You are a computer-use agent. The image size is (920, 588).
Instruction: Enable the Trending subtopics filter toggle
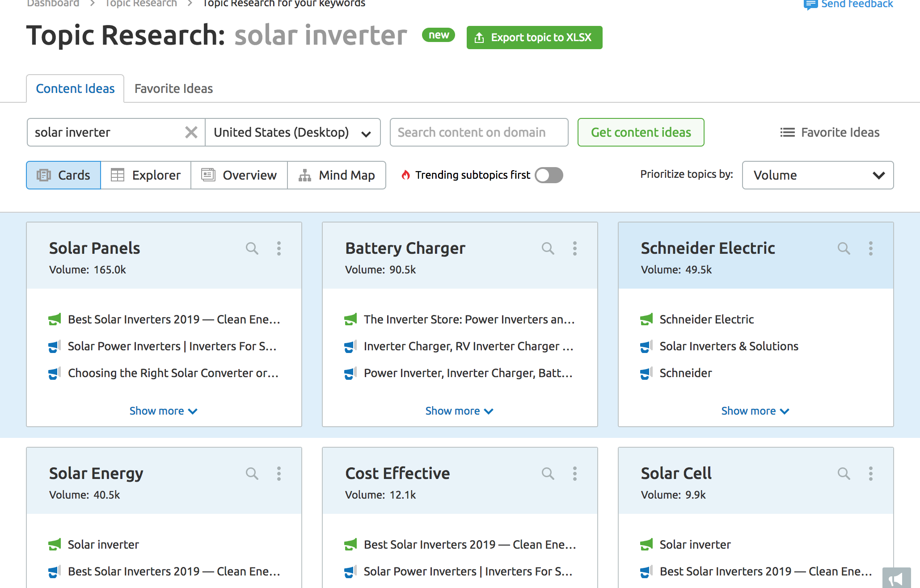point(549,175)
